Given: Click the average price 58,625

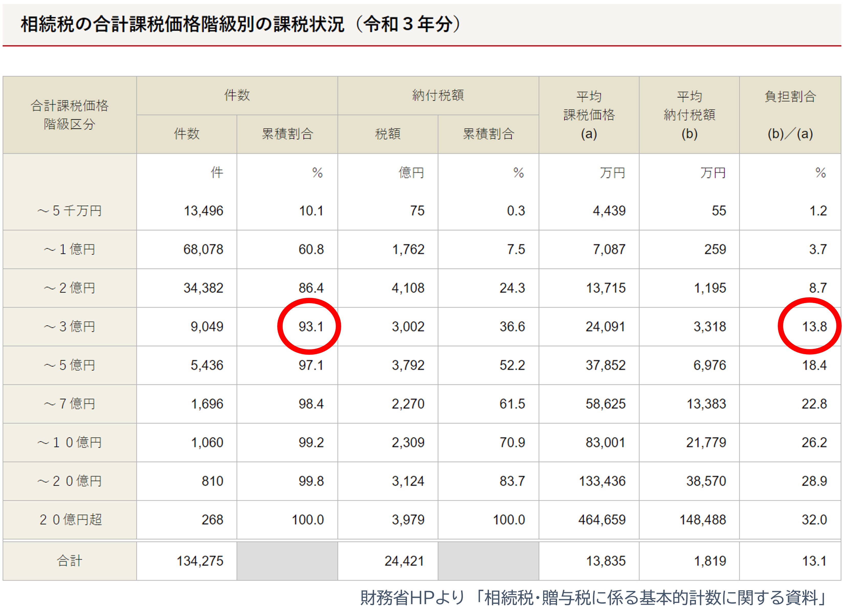Looking at the screenshot, I should tap(606, 404).
